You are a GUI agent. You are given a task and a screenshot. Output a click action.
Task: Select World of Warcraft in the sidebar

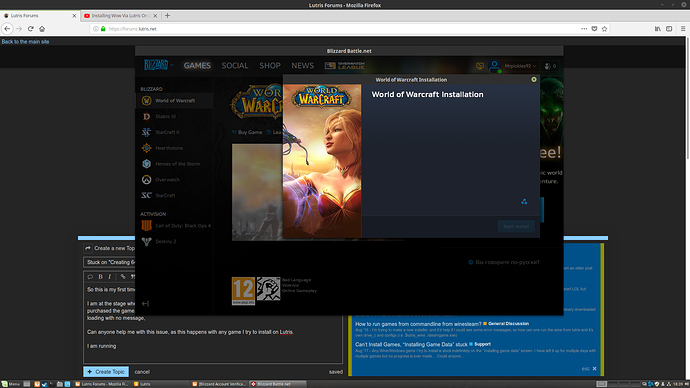pyautogui.click(x=174, y=101)
